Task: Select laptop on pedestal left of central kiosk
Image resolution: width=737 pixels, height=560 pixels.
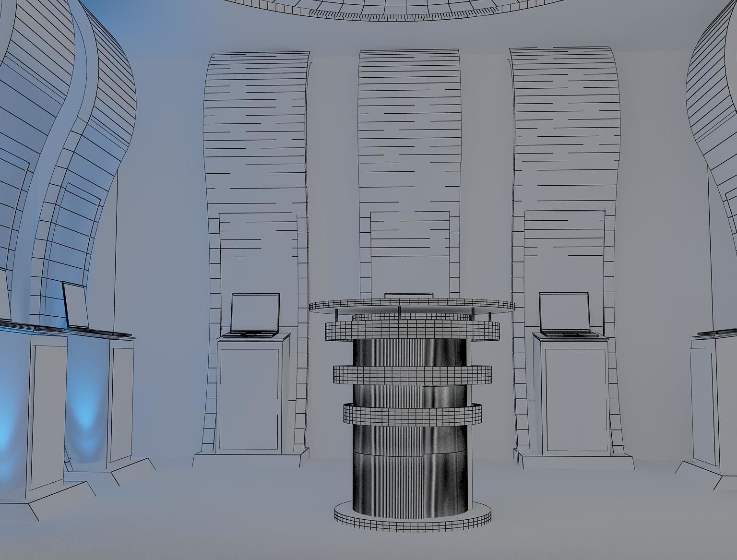Action: (x=253, y=315)
